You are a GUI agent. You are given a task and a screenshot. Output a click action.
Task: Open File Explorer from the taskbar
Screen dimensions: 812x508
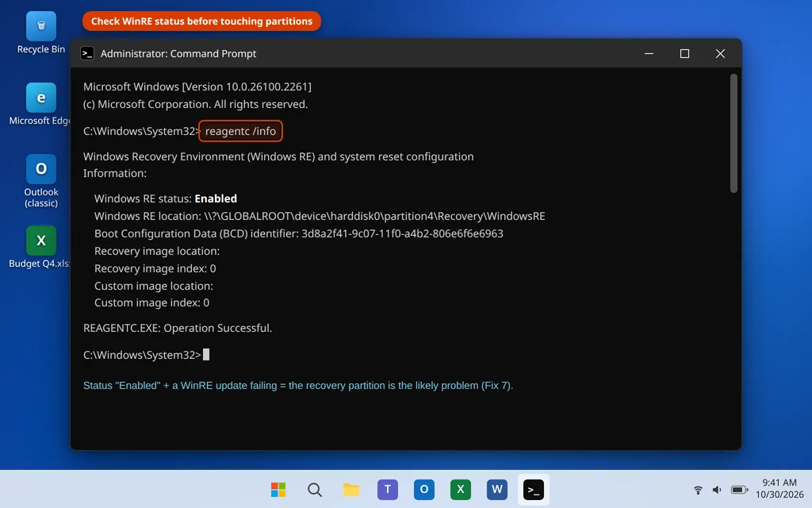click(x=351, y=489)
